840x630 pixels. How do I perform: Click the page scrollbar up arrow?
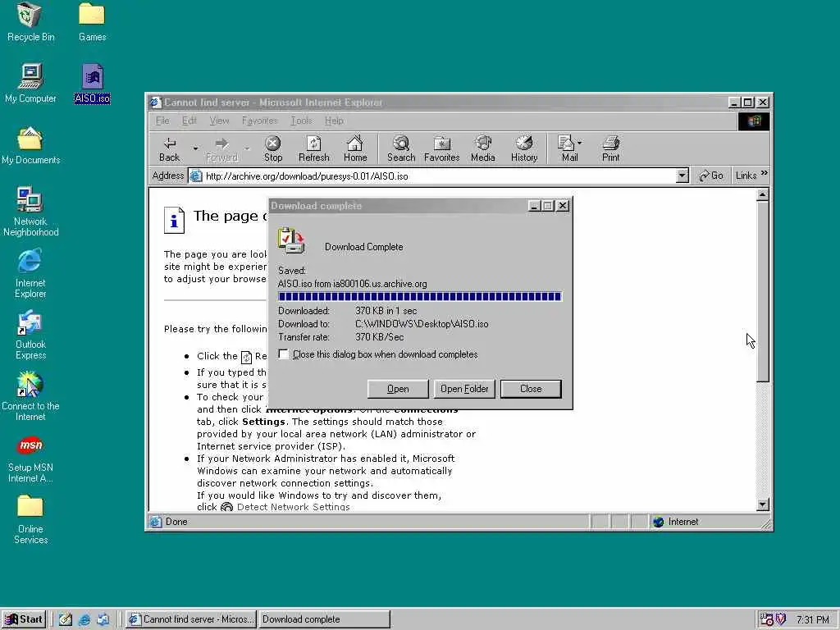tap(762, 195)
